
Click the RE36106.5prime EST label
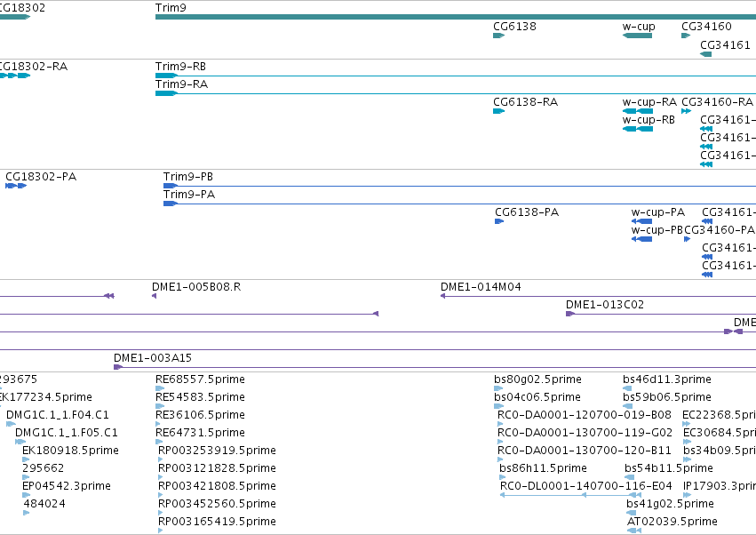pos(200,415)
